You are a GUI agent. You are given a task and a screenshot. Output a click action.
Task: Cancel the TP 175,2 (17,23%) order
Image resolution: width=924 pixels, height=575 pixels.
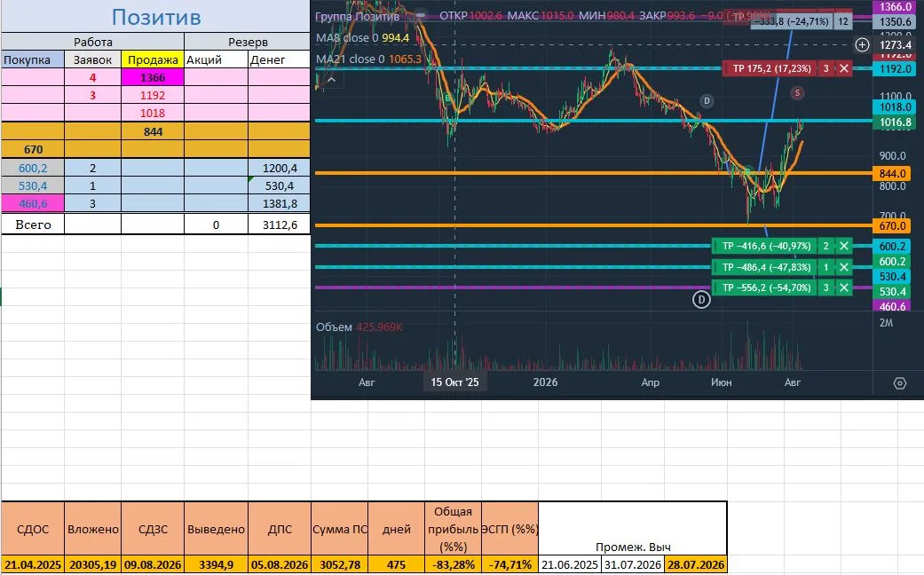pos(844,69)
